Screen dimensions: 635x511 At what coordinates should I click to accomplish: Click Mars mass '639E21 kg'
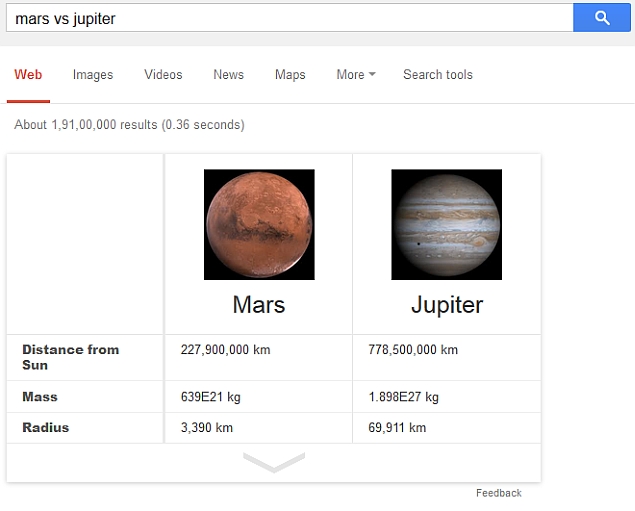click(x=210, y=397)
